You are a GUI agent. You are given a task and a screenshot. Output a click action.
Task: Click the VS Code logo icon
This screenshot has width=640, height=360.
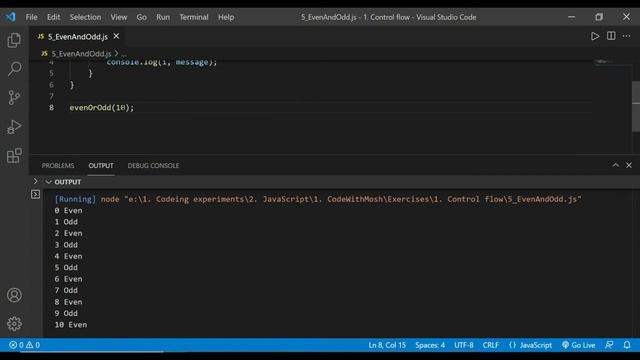click(11, 17)
